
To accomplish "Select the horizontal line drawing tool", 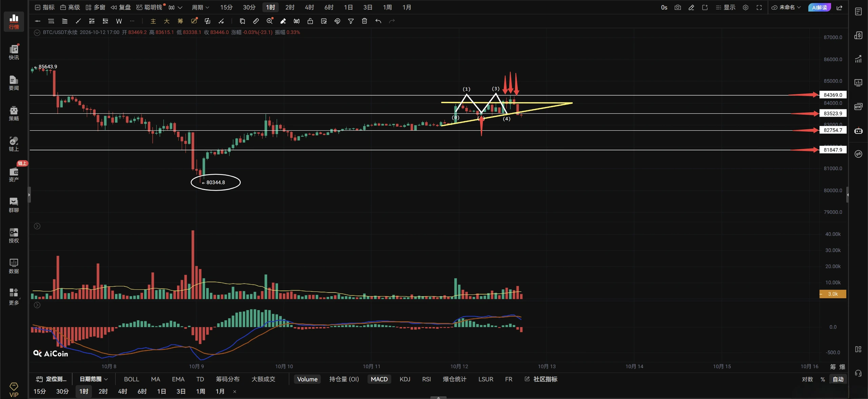I will (38, 21).
